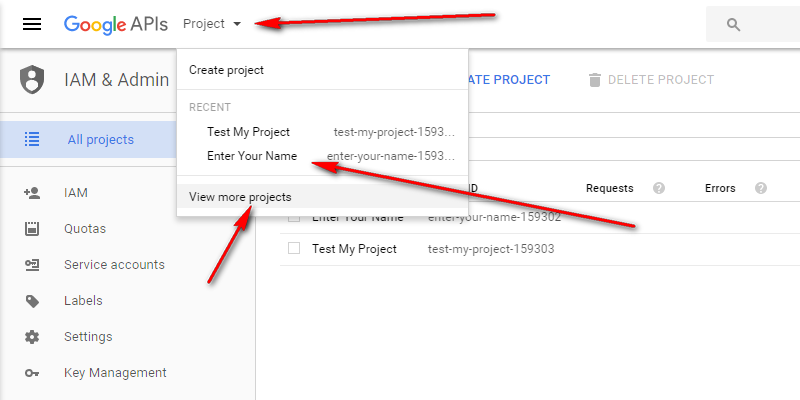Click the help icon beside Errors
Viewport: 800px width, 400px height.
pos(761,188)
